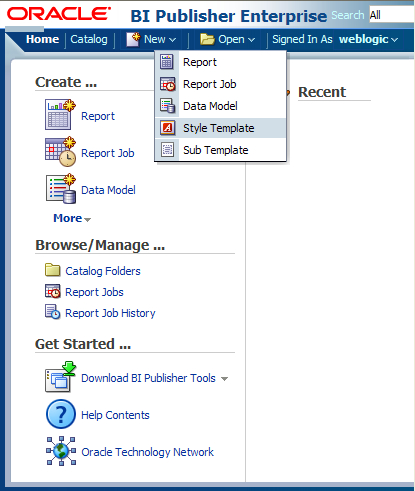Expand the More dropdown under Create
The width and height of the screenshot is (415, 491).
click(72, 218)
